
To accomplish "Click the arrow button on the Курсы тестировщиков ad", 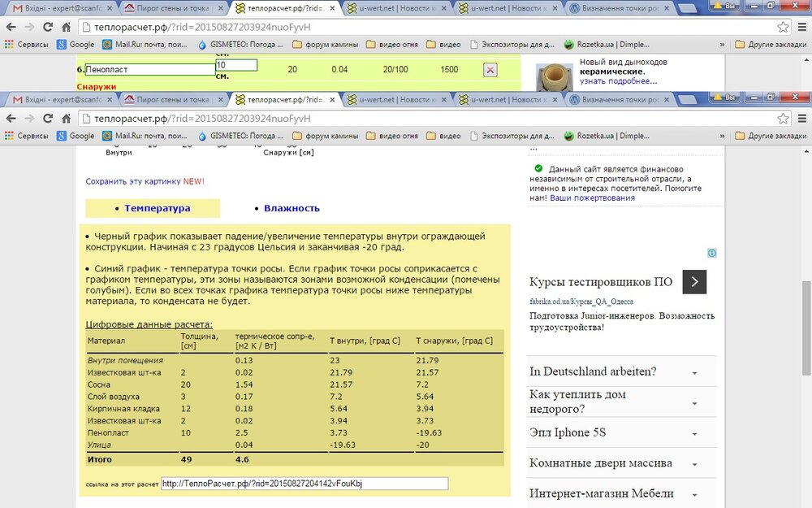I will 694,282.
